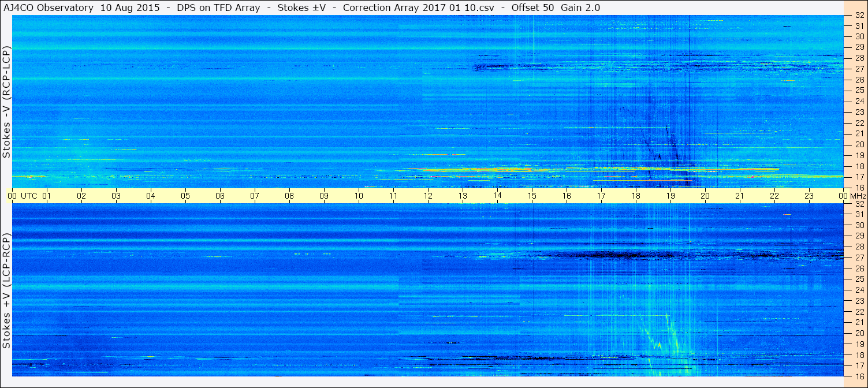Click the "AJ4CO Observatory" title text
The width and height of the screenshot is (868, 388).
click(x=47, y=8)
